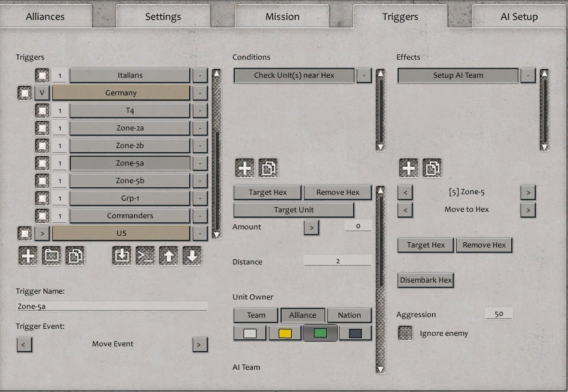568x392 pixels.
Task: Set unit owner by Alliance
Action: pyautogui.click(x=303, y=315)
